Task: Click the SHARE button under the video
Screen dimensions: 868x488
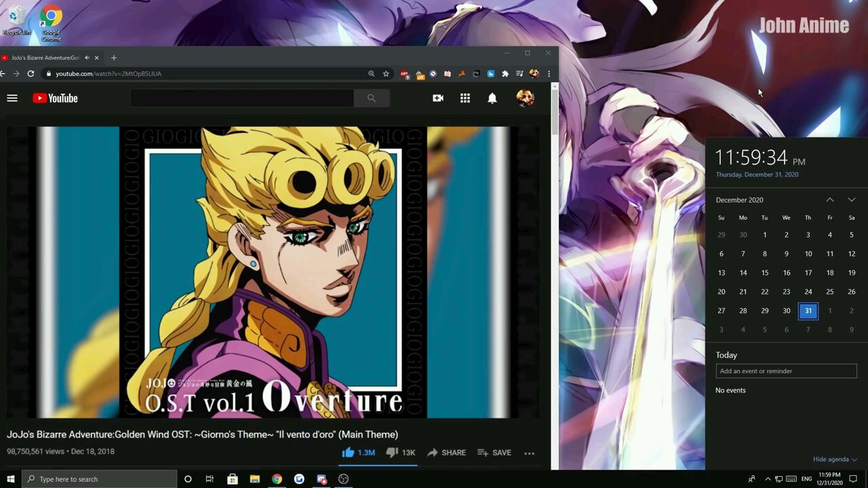Action: click(x=446, y=452)
